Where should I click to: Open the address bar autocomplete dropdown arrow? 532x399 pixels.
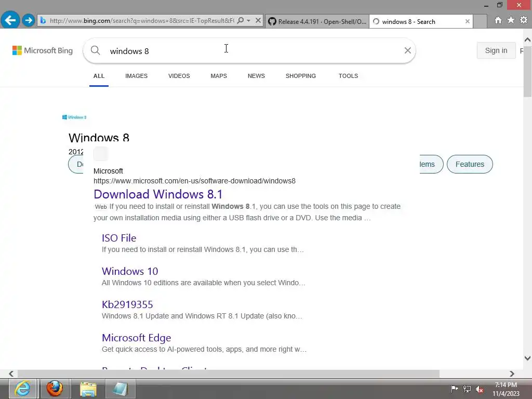click(x=248, y=20)
